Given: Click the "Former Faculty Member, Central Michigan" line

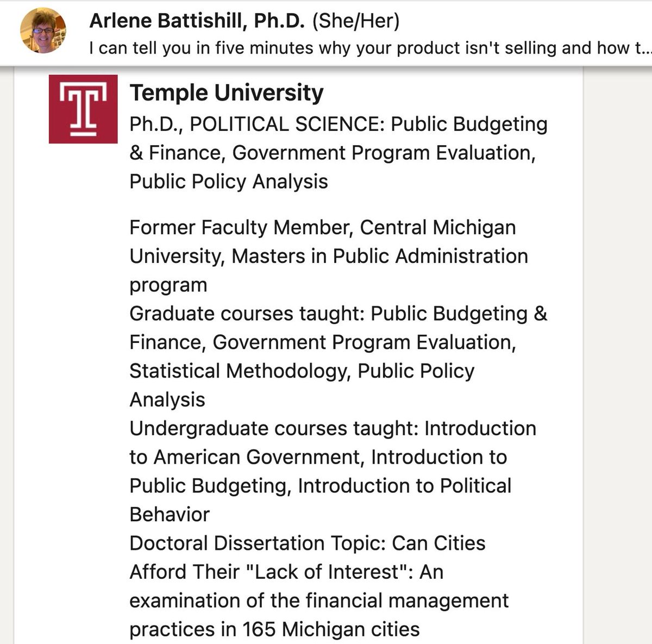Looking at the screenshot, I should [x=323, y=227].
